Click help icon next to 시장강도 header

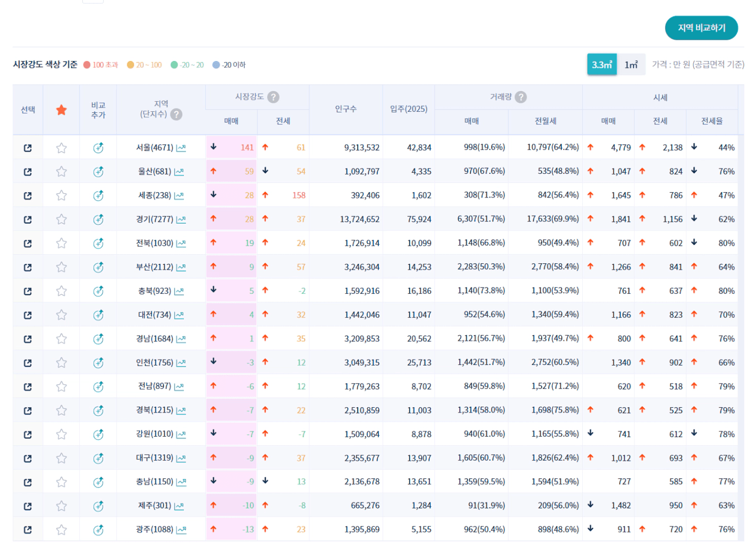click(273, 97)
